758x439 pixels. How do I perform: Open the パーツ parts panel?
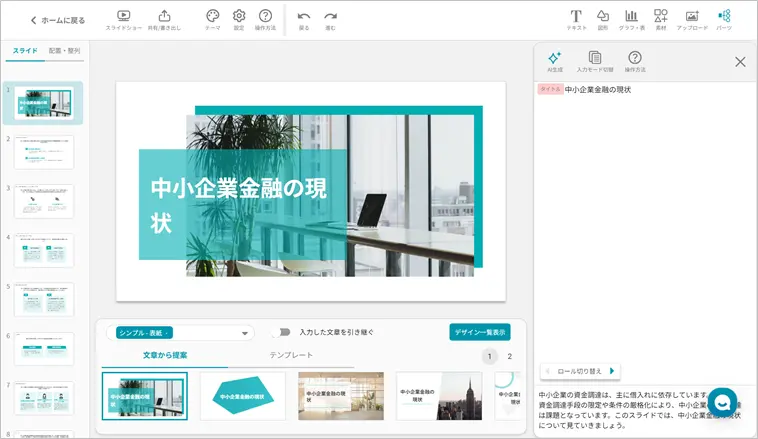724,20
